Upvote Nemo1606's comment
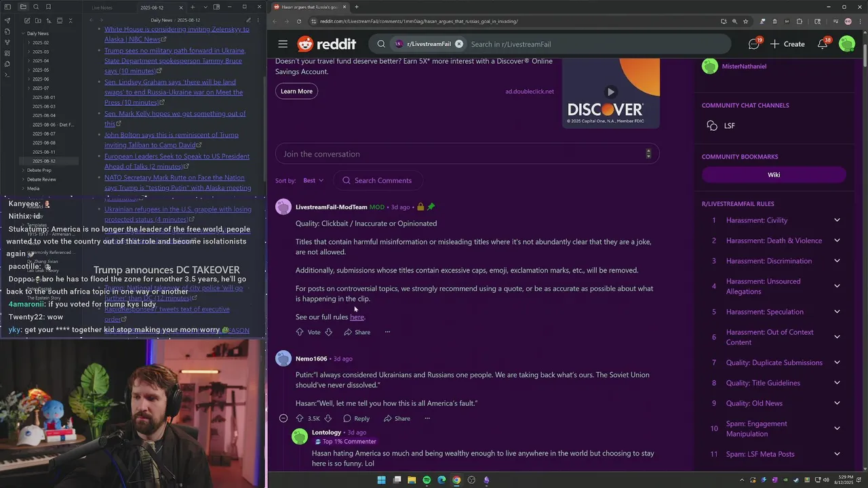The width and height of the screenshot is (868, 488). coord(300,419)
